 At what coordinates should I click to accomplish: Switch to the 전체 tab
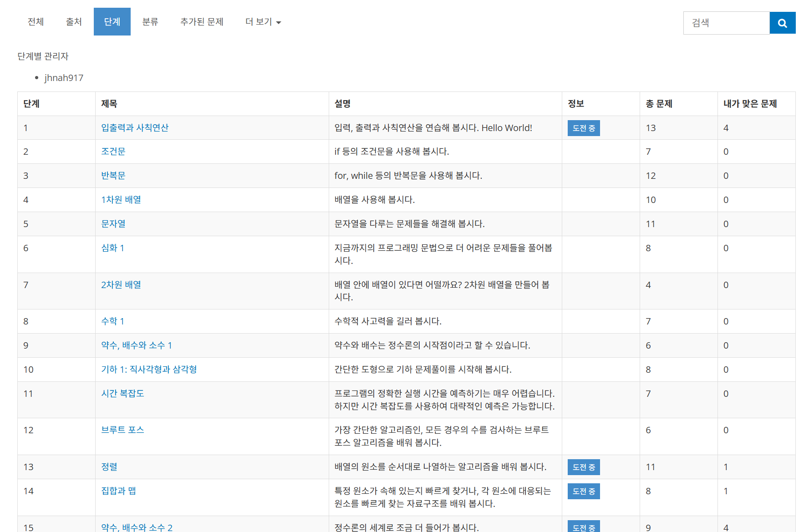[35, 21]
